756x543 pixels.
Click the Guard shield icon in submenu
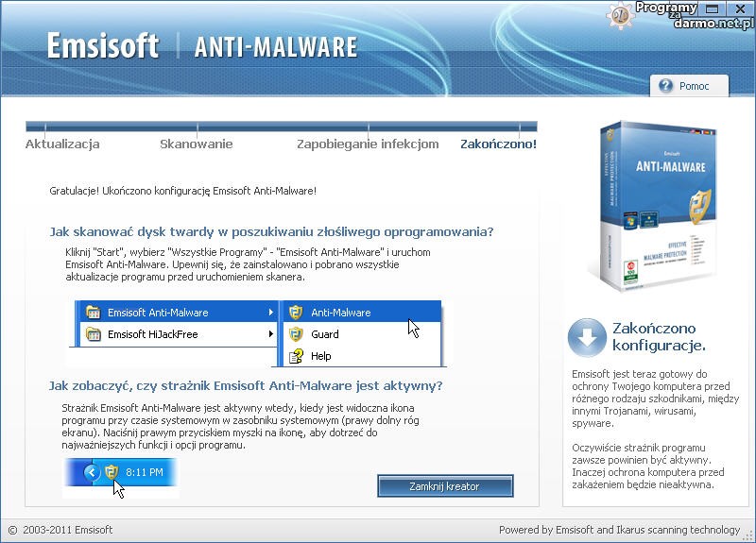(296, 334)
